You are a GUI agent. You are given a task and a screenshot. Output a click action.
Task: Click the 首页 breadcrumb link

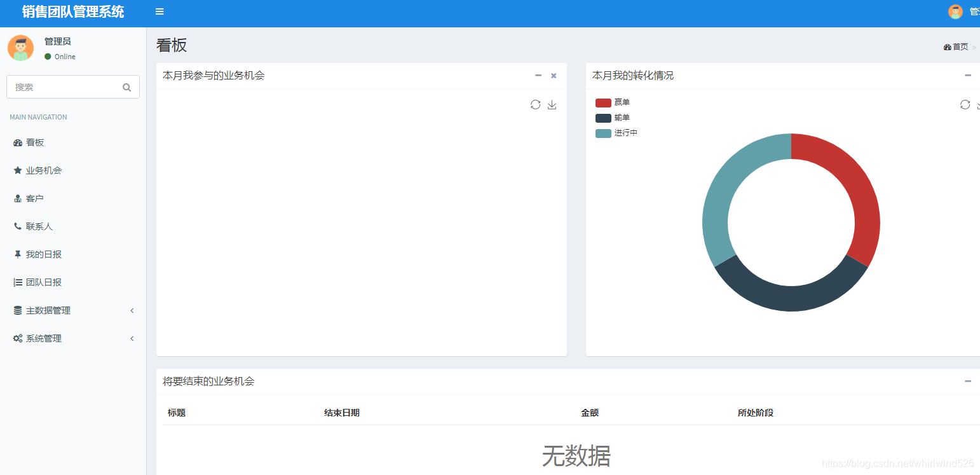956,47
